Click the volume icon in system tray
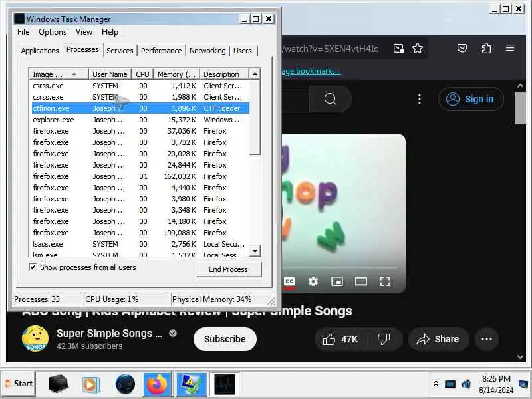Image resolution: width=532 pixels, height=399 pixels. point(466,384)
